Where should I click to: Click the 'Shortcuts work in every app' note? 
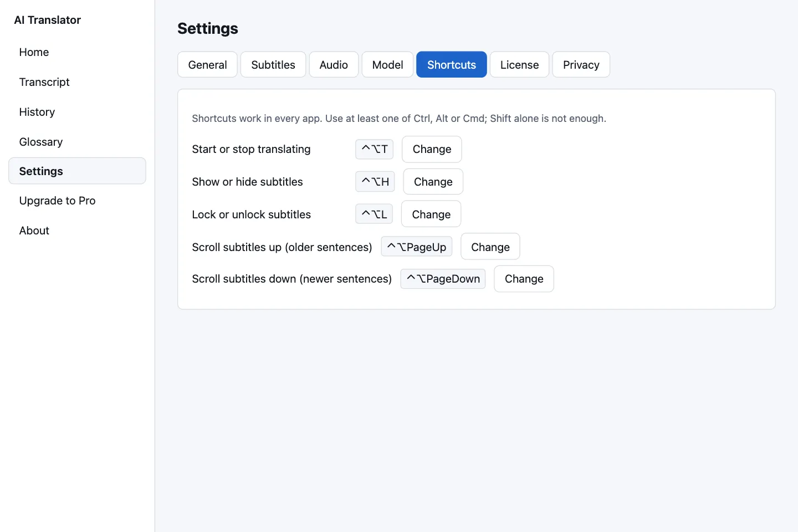click(x=399, y=119)
